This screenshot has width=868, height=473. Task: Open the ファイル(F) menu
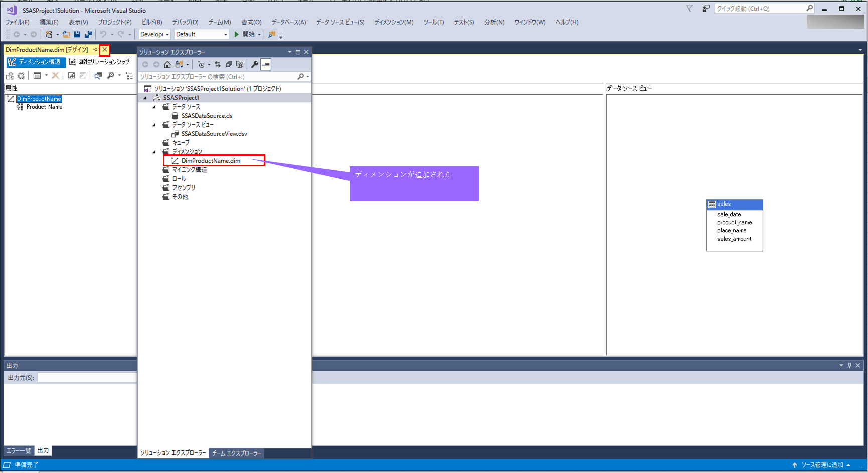18,22
